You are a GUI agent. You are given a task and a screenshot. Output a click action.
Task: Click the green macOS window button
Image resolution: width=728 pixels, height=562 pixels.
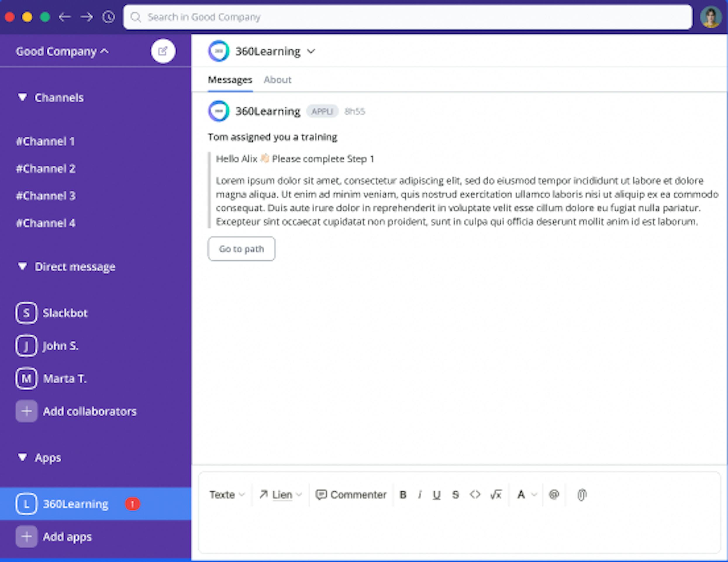coord(45,17)
